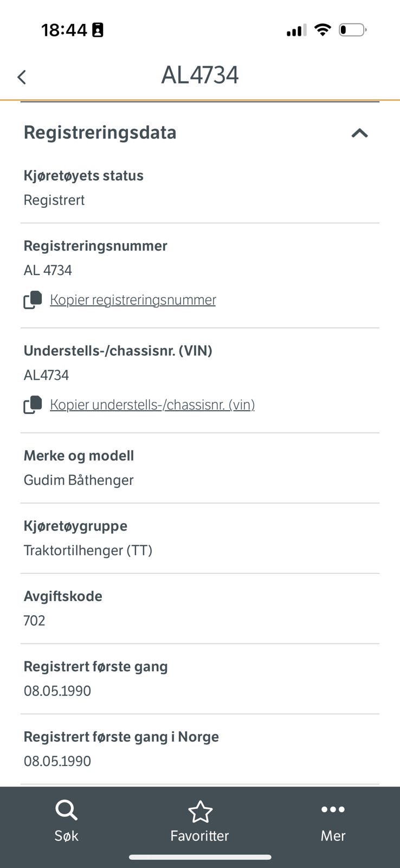Click the copy icon beside registreringsnummer
The height and width of the screenshot is (868, 400).
pos(31,299)
